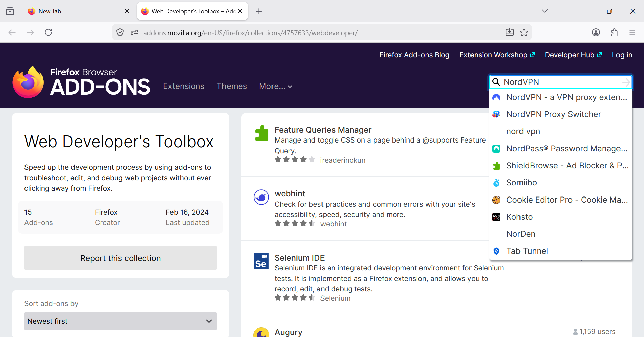Open author ireaderinokun link
The height and width of the screenshot is (337, 644).
(x=343, y=160)
